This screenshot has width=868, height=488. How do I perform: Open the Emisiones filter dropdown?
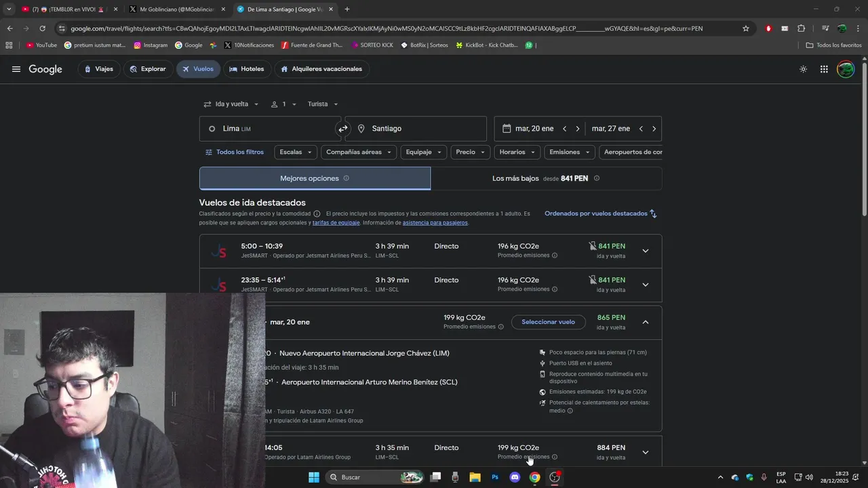(x=570, y=152)
